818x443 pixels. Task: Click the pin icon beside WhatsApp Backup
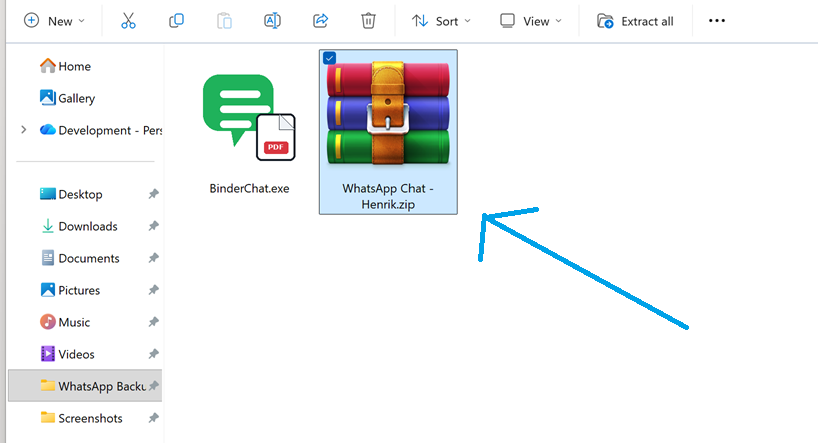point(153,386)
